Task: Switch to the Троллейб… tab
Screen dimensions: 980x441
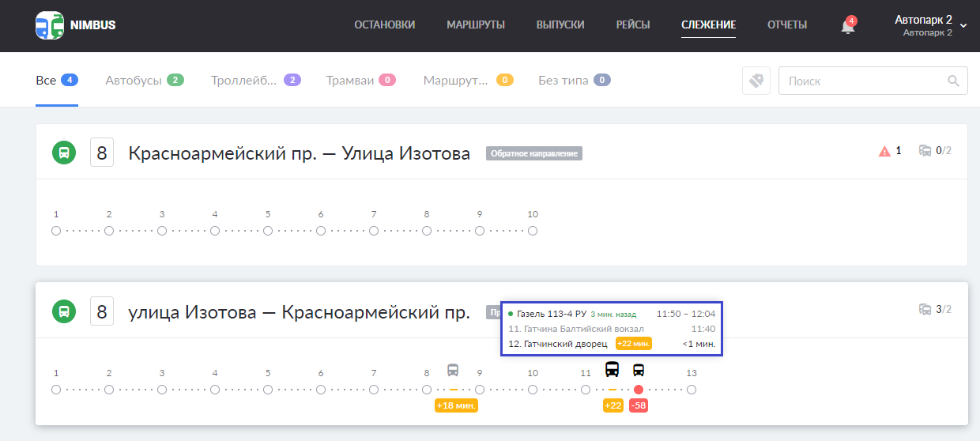Action: tap(256, 81)
